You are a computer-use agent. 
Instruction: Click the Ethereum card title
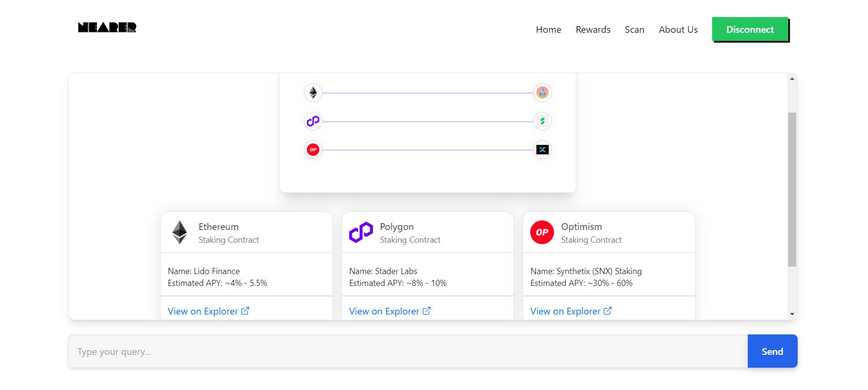219,227
